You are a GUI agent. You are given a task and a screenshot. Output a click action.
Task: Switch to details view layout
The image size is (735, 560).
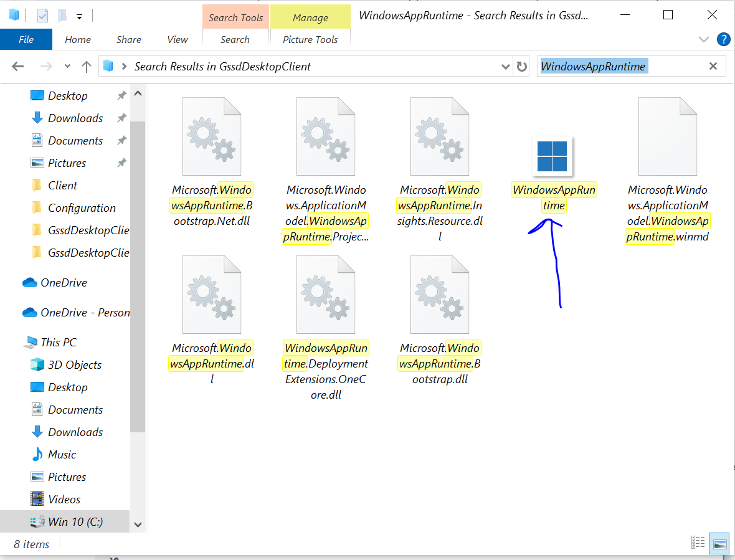click(698, 543)
